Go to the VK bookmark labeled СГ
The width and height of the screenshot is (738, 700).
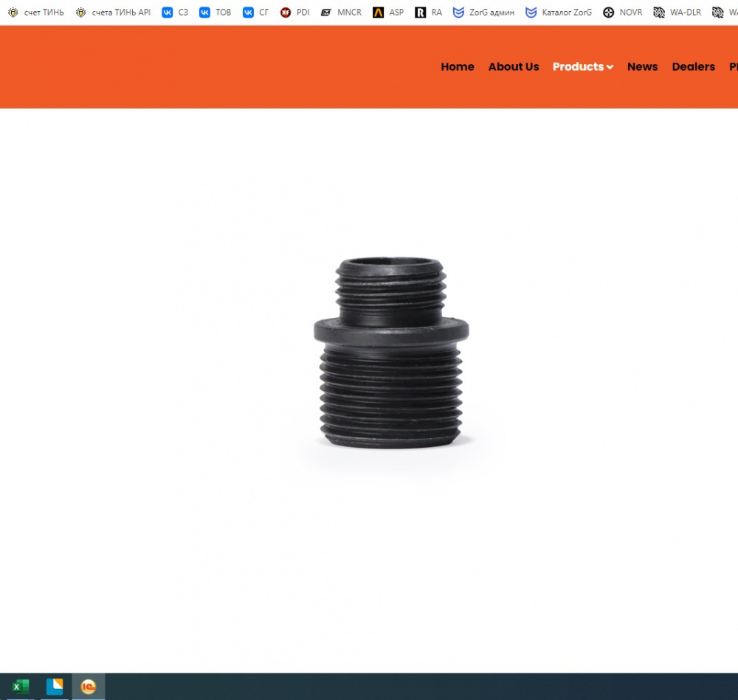click(256, 13)
